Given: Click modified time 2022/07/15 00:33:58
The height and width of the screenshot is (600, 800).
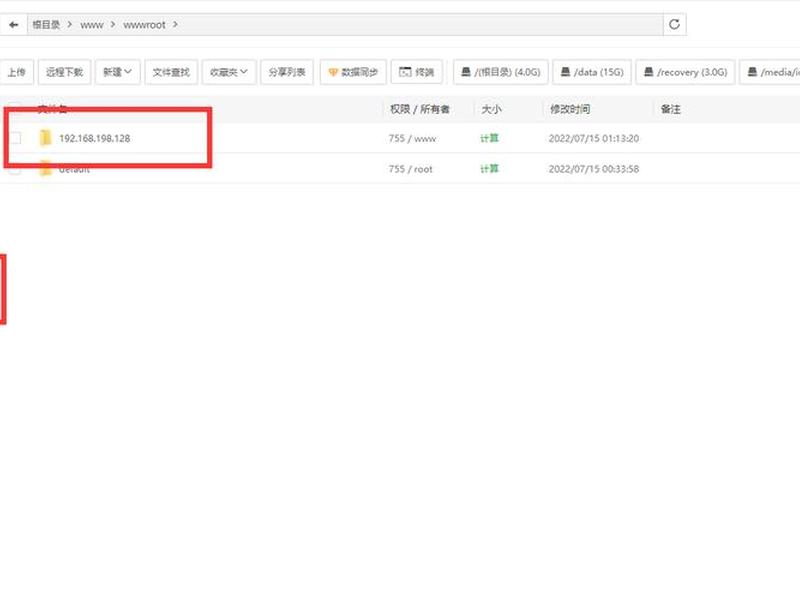Looking at the screenshot, I should click(594, 169).
